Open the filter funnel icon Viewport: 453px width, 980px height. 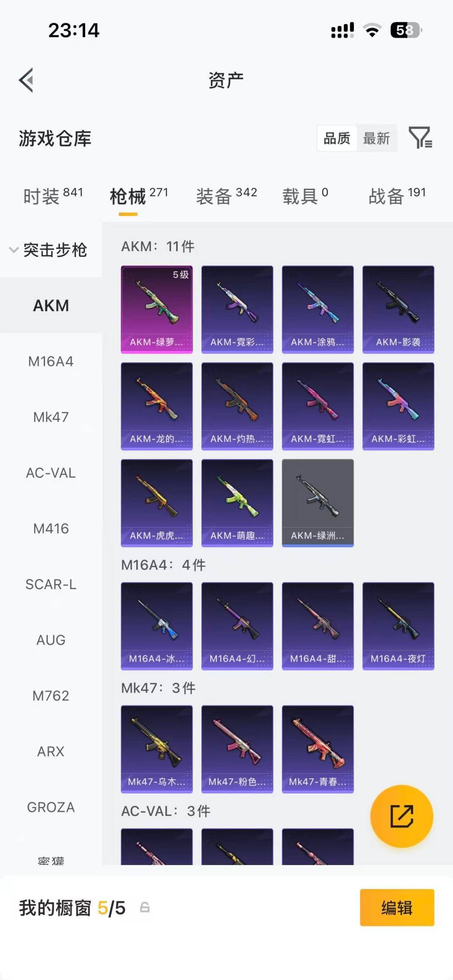tap(421, 138)
